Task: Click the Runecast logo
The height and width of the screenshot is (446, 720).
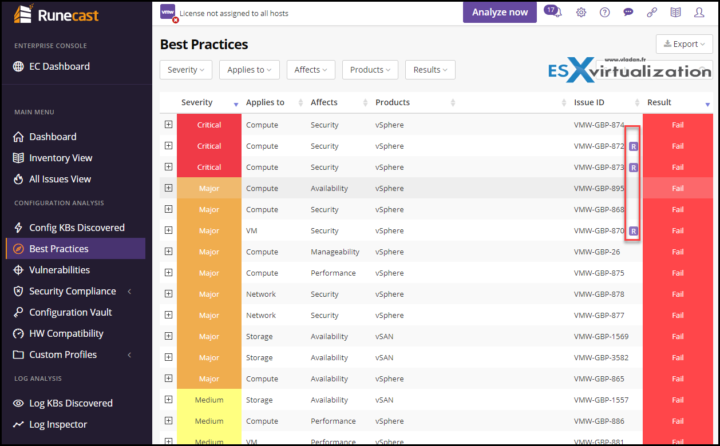Action: (x=56, y=14)
